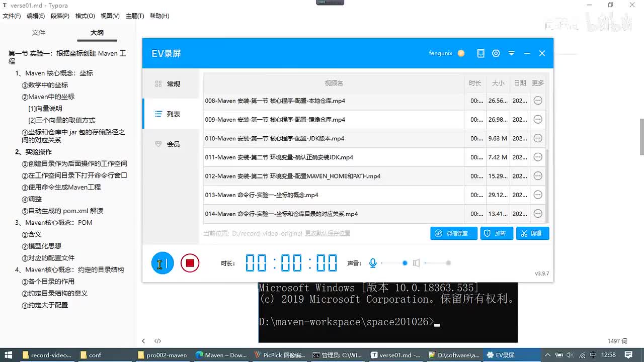Viewport: 644px width, 362px height.
Task: Jump to outline item ③使用命令生成Maven工程
Action: click(61, 188)
